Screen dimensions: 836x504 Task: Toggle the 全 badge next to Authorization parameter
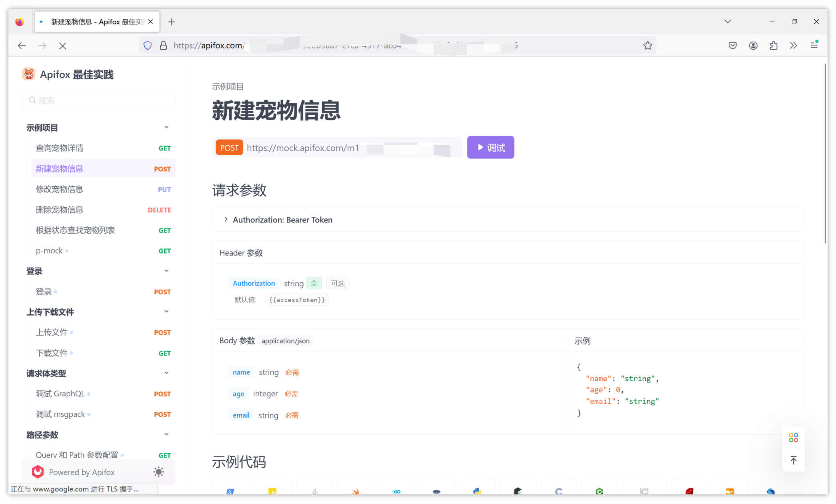coord(314,283)
